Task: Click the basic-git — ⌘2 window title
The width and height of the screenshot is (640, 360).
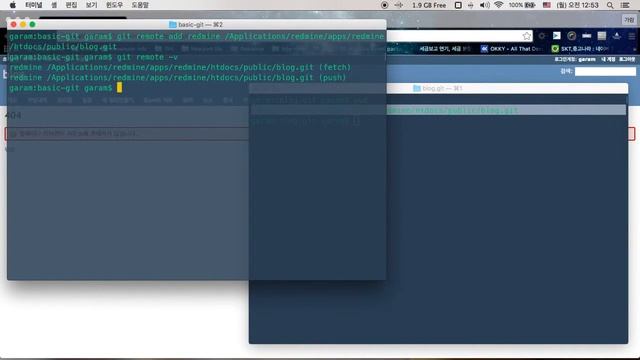Action: tap(200, 24)
